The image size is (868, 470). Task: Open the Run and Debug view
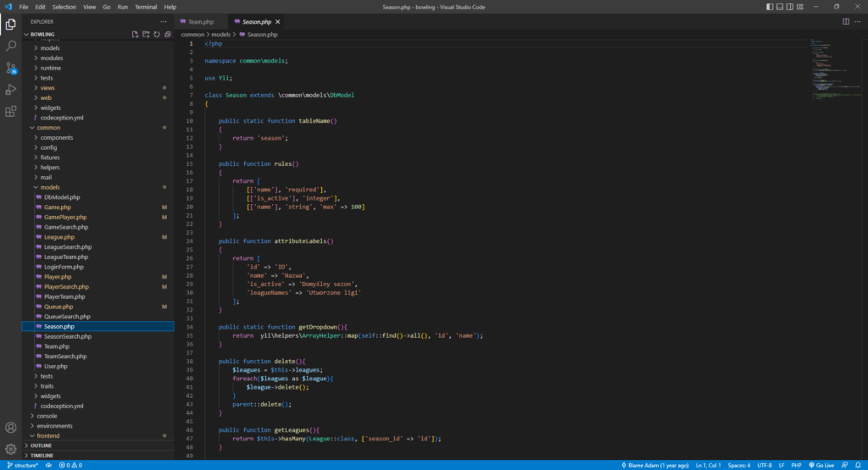10,90
